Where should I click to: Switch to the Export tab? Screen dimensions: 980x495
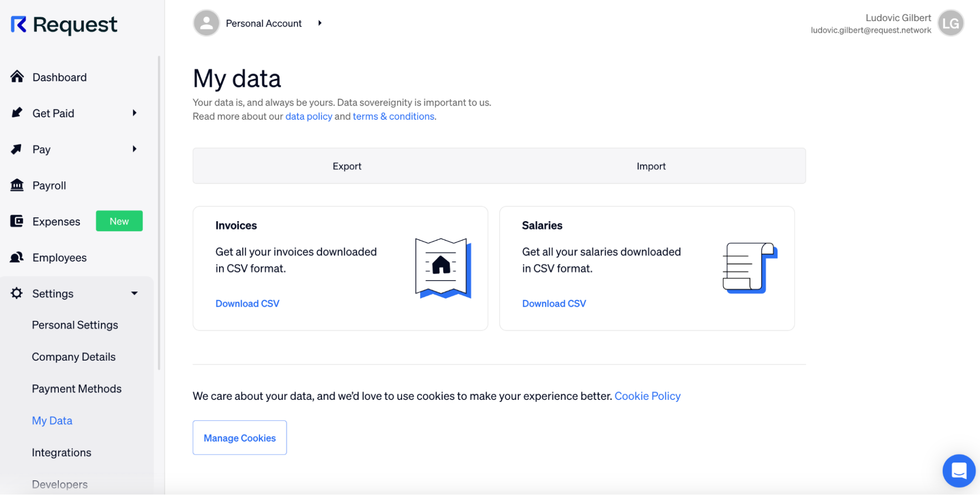pos(347,166)
